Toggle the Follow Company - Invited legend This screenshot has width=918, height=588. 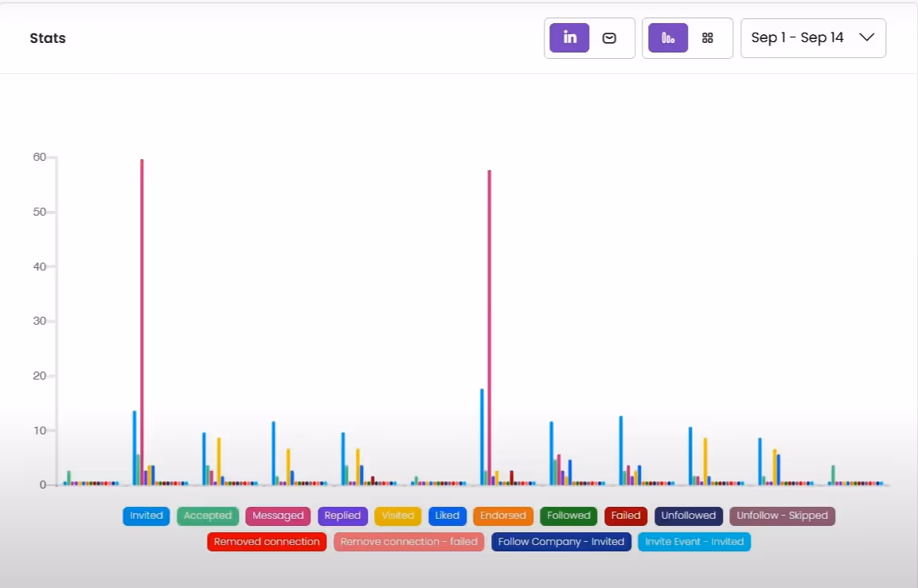click(x=561, y=542)
